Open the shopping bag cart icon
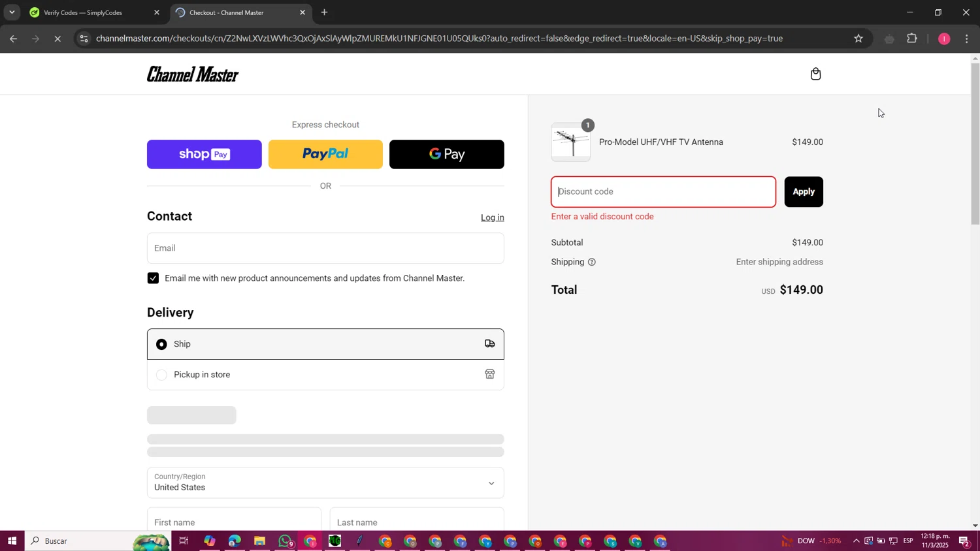Image resolution: width=980 pixels, height=551 pixels. pyautogui.click(x=815, y=74)
